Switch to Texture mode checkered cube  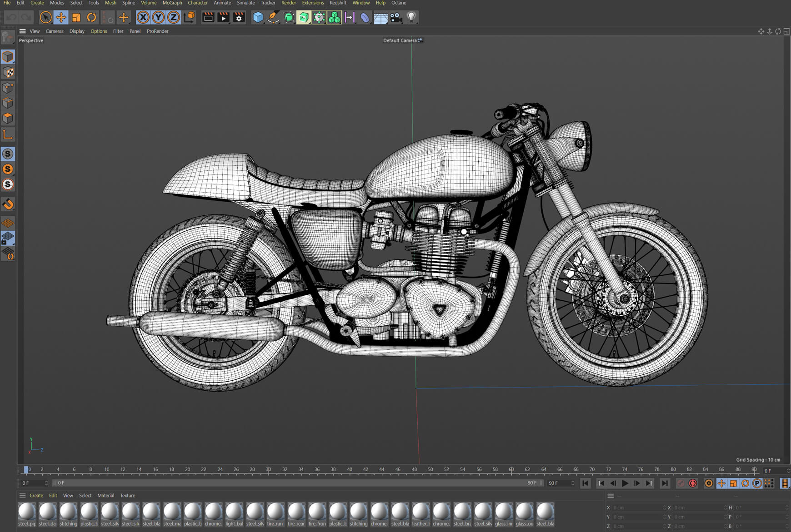coord(8,72)
